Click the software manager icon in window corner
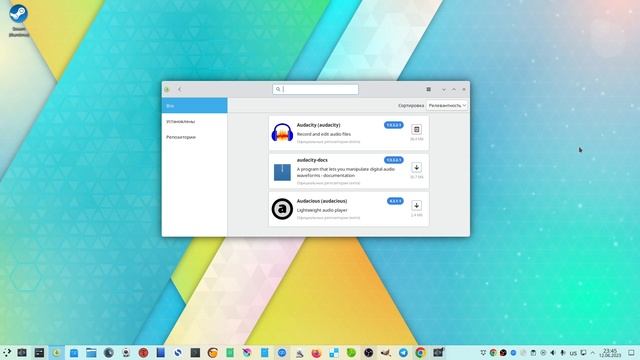 coord(167,89)
